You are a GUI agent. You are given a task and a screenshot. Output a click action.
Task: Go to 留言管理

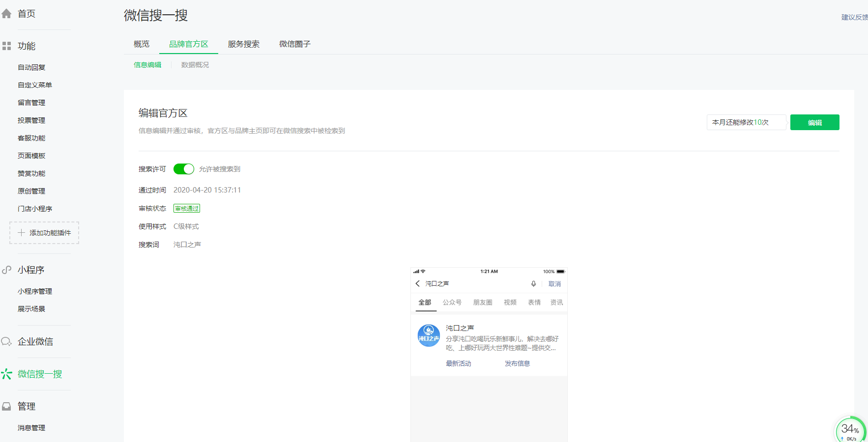point(31,103)
